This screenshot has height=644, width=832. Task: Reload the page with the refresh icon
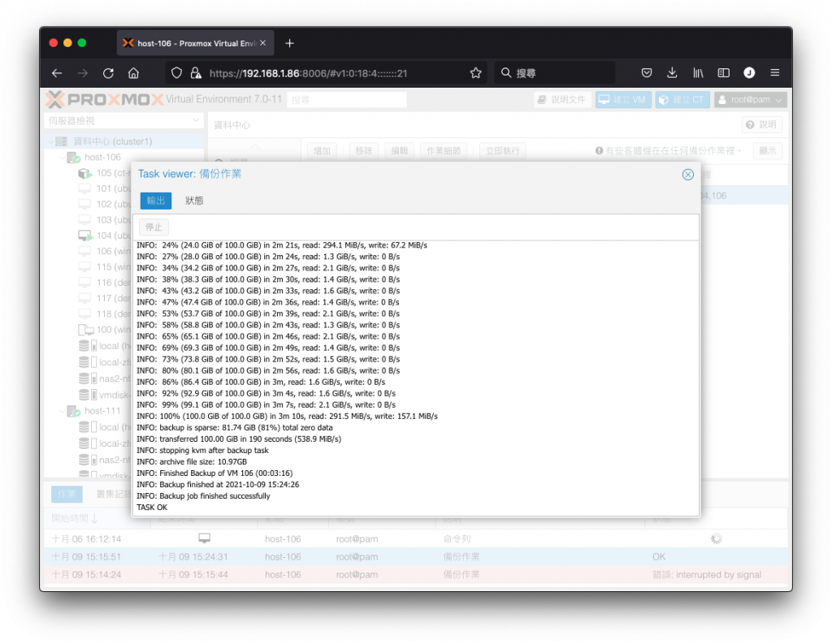coord(108,73)
